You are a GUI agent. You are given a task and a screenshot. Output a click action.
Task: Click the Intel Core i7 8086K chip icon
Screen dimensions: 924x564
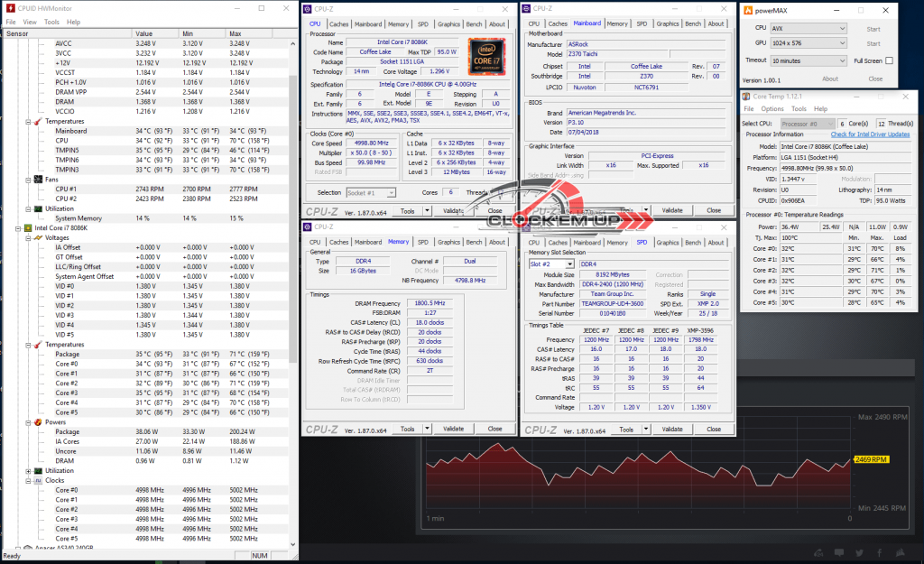coord(28,228)
